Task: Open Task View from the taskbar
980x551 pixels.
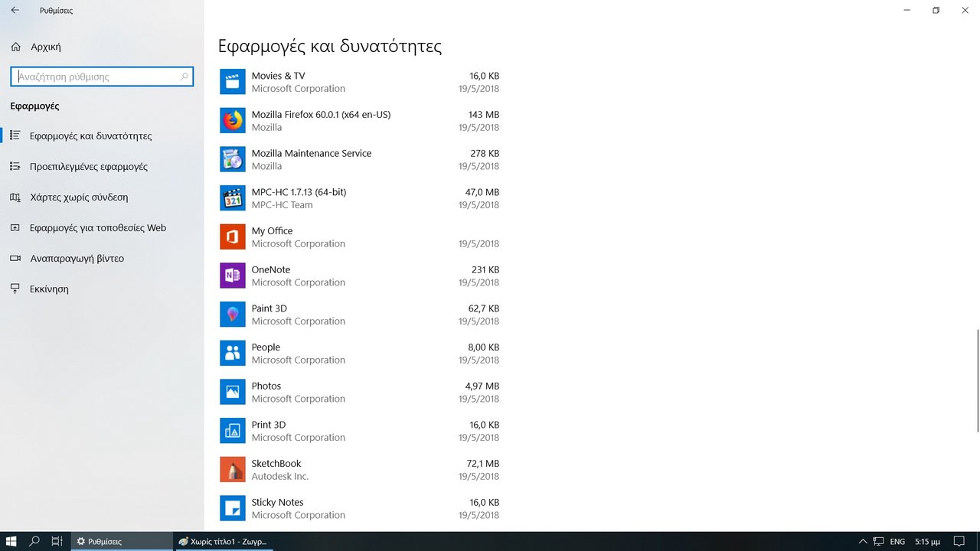Action: [x=57, y=541]
